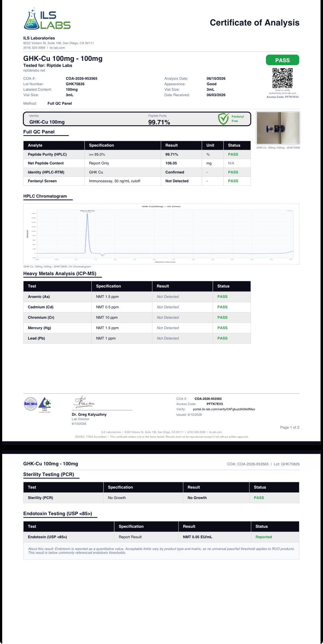The width and height of the screenshot is (323, 644).
Task: Click Fentanyl Screen Not Detected result
Action: click(x=177, y=181)
